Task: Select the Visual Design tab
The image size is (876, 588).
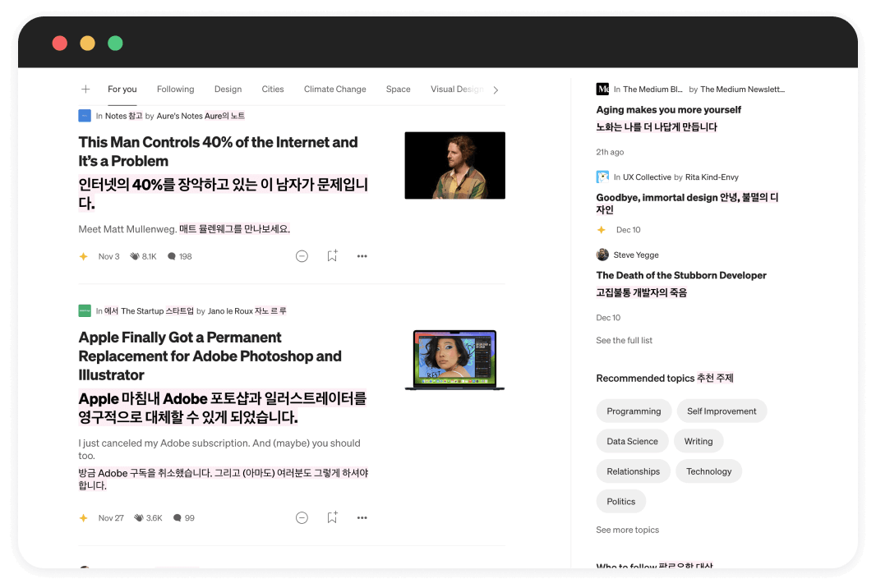Action: pyautogui.click(x=457, y=90)
